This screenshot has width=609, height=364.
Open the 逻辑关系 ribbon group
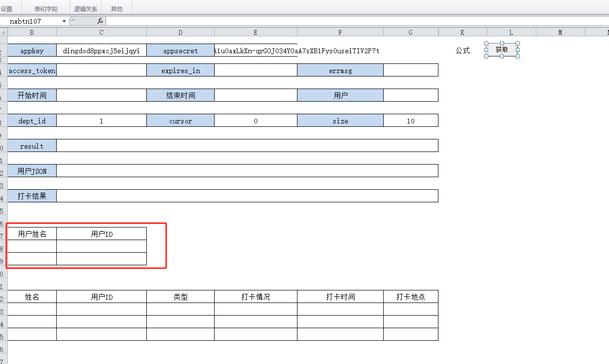(x=86, y=9)
